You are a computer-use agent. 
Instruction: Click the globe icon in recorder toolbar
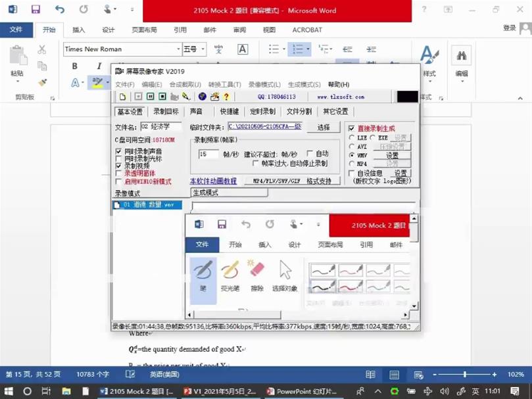(x=203, y=97)
